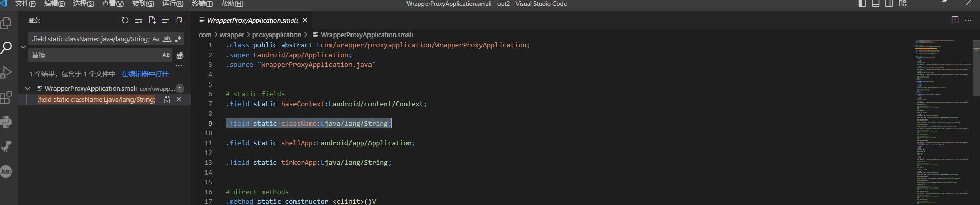980x205 pixels.
Task: Replace all matches with the replace-all icon
Action: [180, 55]
